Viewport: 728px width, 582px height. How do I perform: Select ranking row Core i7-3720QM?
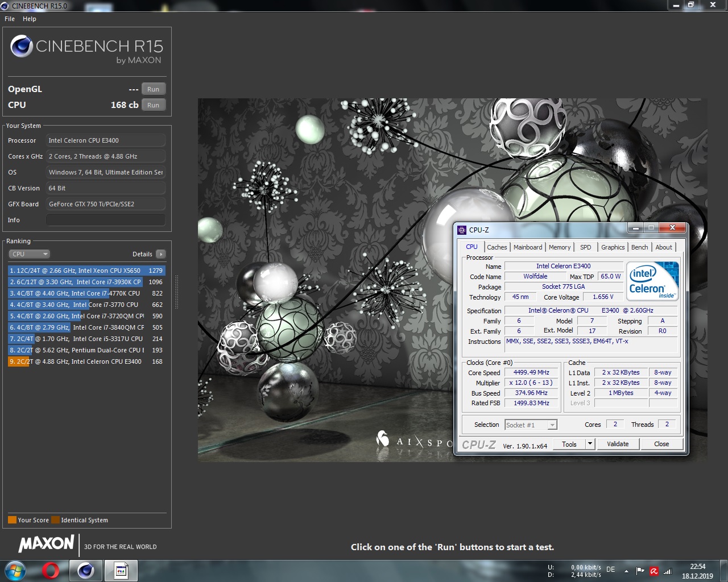point(86,316)
